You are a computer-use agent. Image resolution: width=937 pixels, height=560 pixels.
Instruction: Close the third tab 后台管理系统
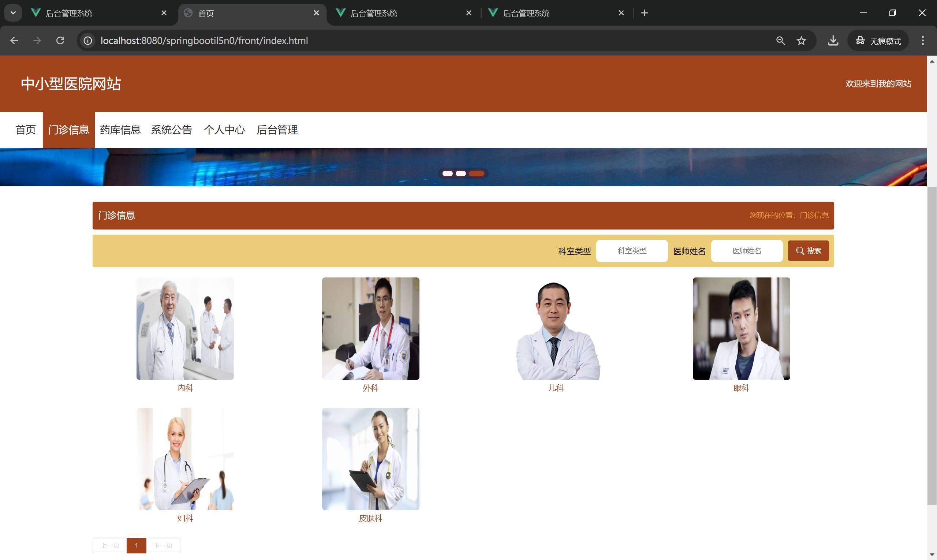coord(469,13)
